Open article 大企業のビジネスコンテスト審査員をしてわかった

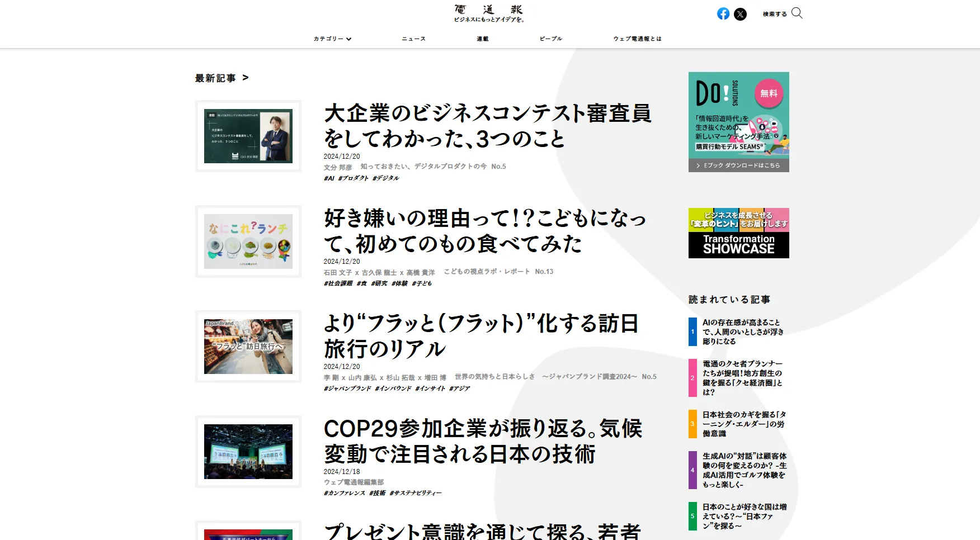tap(488, 126)
